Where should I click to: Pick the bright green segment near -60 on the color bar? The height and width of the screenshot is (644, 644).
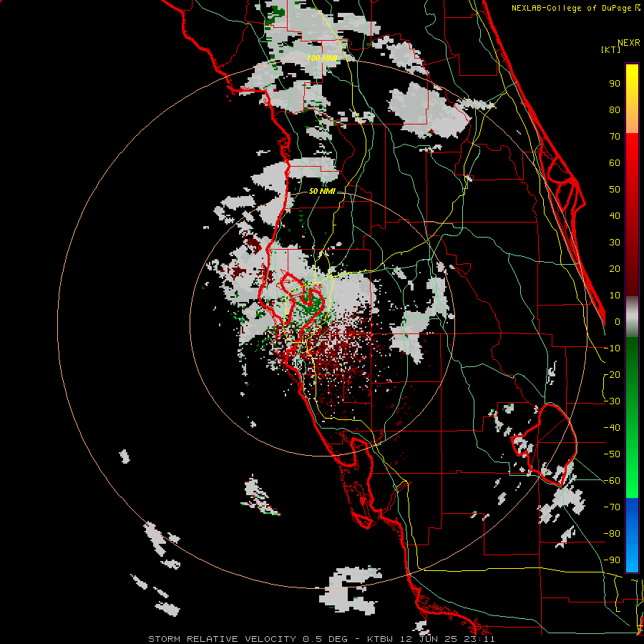pos(632,481)
